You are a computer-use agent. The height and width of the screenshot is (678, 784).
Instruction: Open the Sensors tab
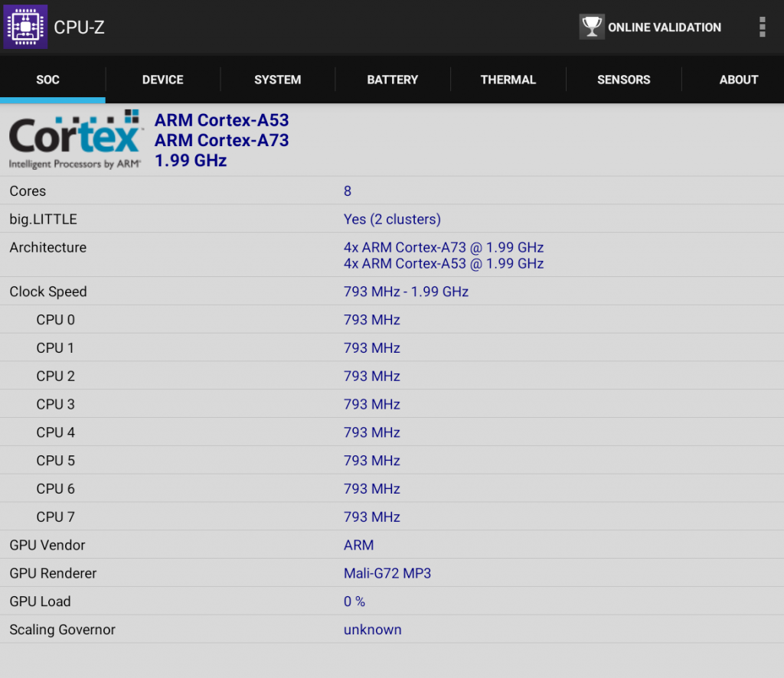[623, 80]
